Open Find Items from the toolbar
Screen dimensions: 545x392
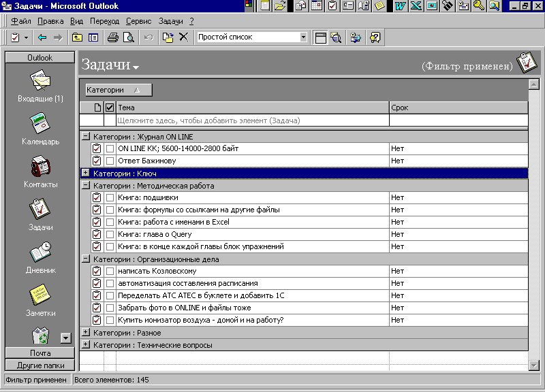coord(336,37)
